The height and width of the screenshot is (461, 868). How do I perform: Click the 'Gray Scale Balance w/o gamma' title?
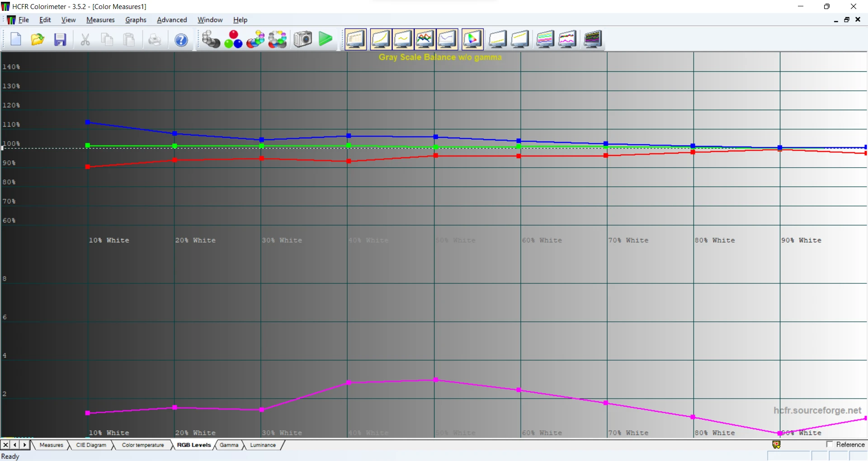(x=440, y=57)
